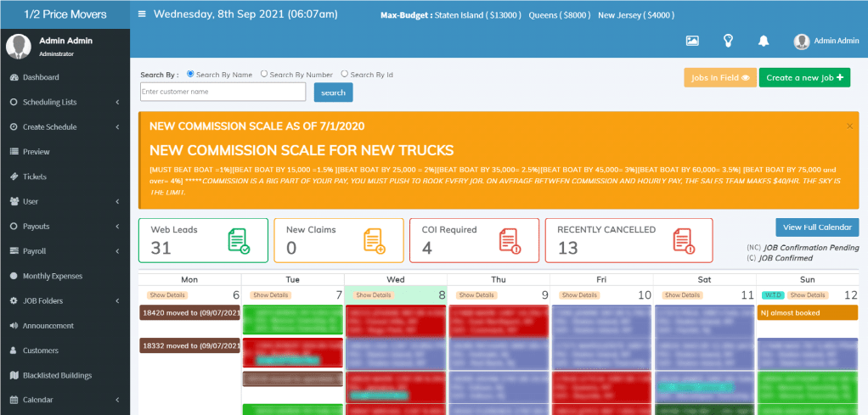Viewport: 868px width, 415px height.
Task: Close the orange commission scale banner
Action: click(x=849, y=126)
